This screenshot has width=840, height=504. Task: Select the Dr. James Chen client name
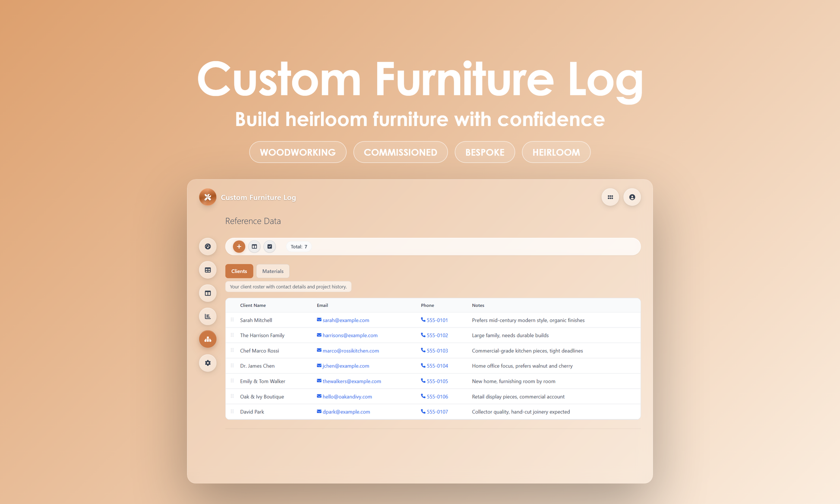coord(257,366)
